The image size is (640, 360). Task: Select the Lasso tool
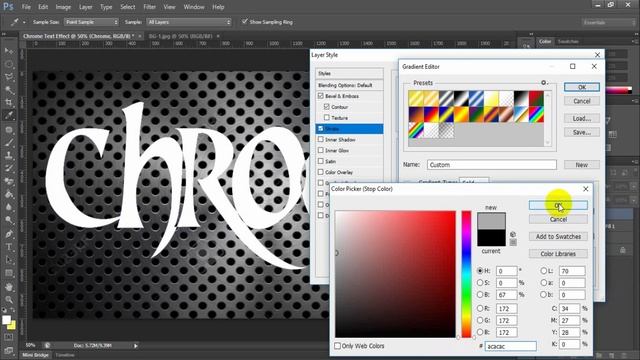9,77
